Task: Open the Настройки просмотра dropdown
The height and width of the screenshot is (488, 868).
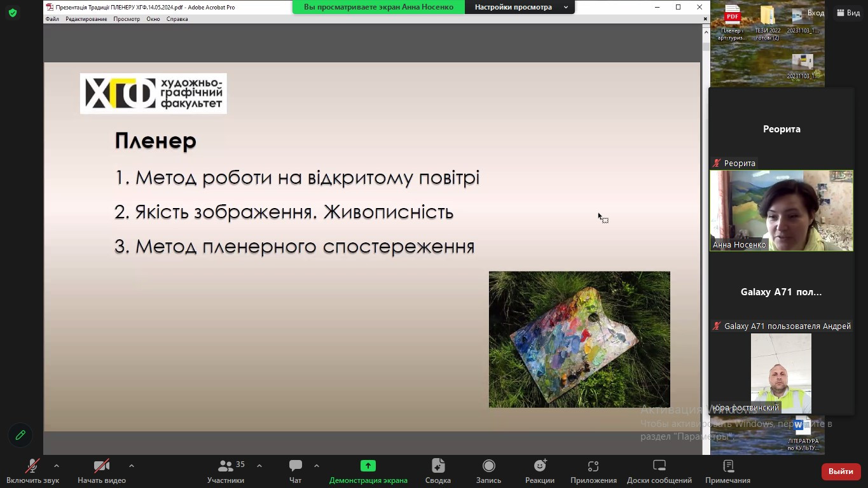Action: click(x=520, y=7)
